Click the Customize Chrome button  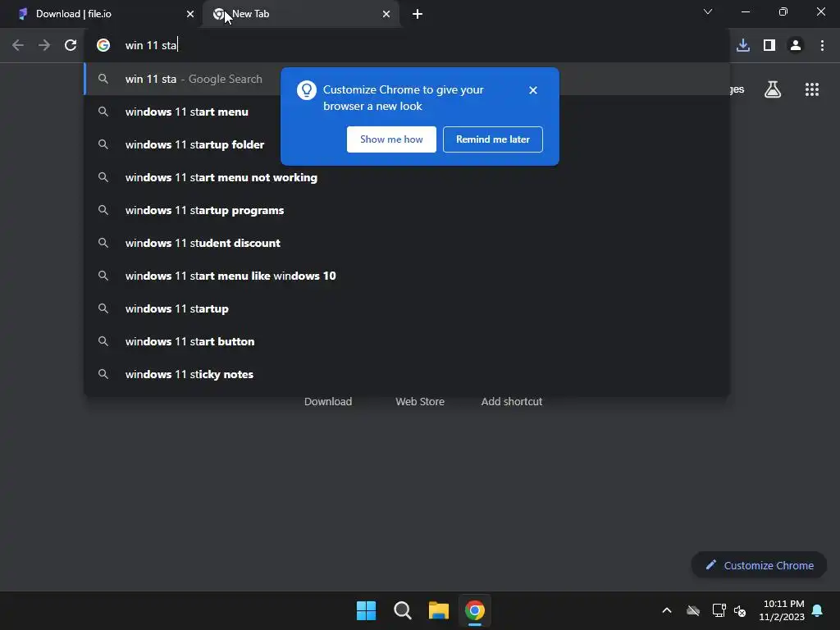[759, 565]
